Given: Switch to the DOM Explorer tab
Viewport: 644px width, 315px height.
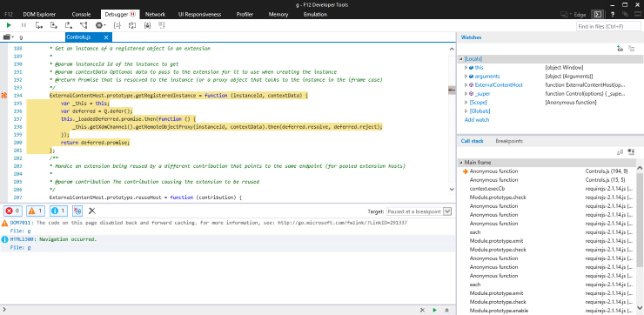Looking at the screenshot, I should tap(39, 15).
